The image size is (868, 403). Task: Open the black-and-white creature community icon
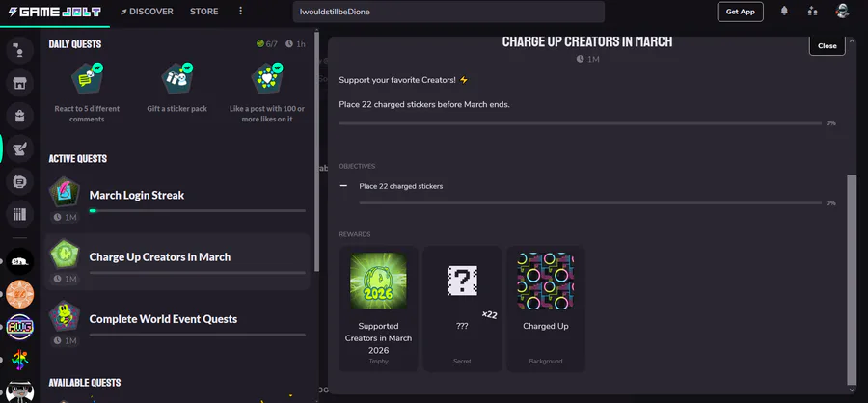(x=20, y=262)
